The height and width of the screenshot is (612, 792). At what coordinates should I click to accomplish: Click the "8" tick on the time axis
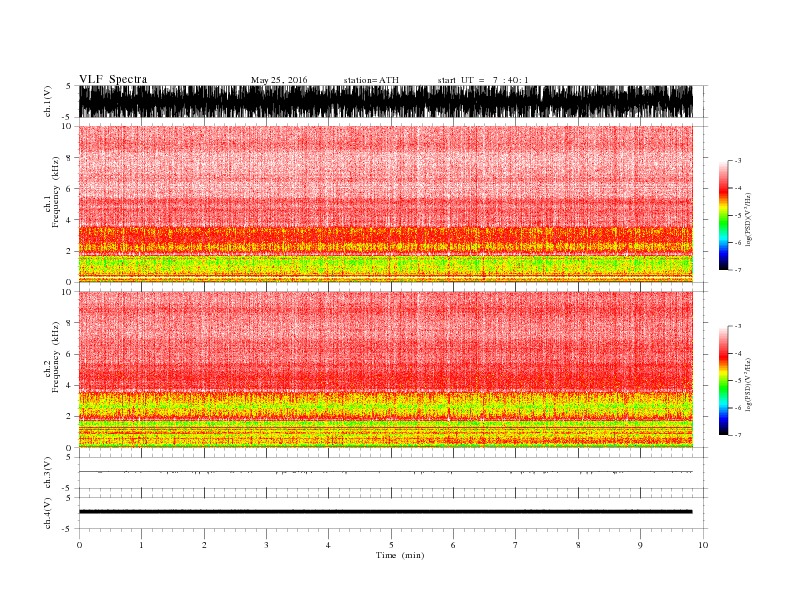click(578, 545)
